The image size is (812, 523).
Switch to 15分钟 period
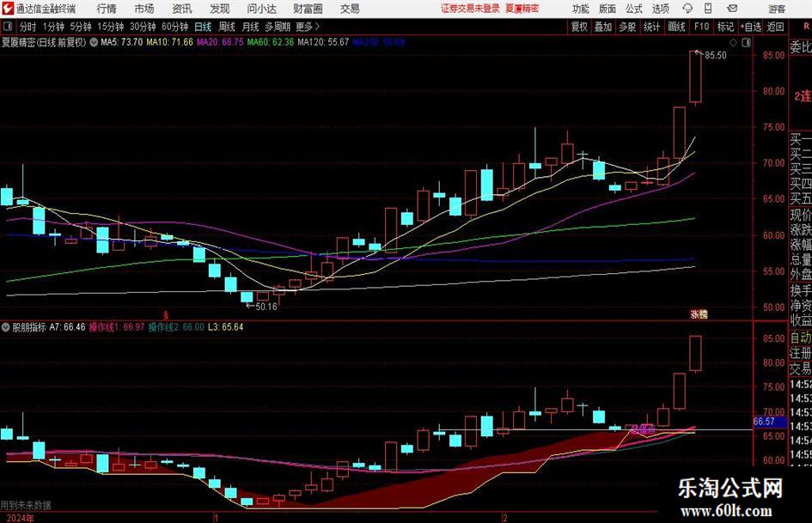pyautogui.click(x=111, y=27)
